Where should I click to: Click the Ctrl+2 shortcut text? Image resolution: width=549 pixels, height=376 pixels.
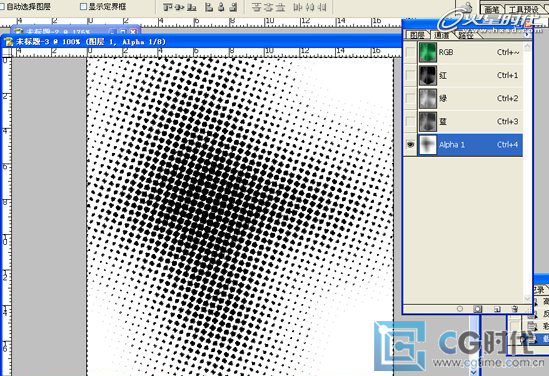coord(507,98)
